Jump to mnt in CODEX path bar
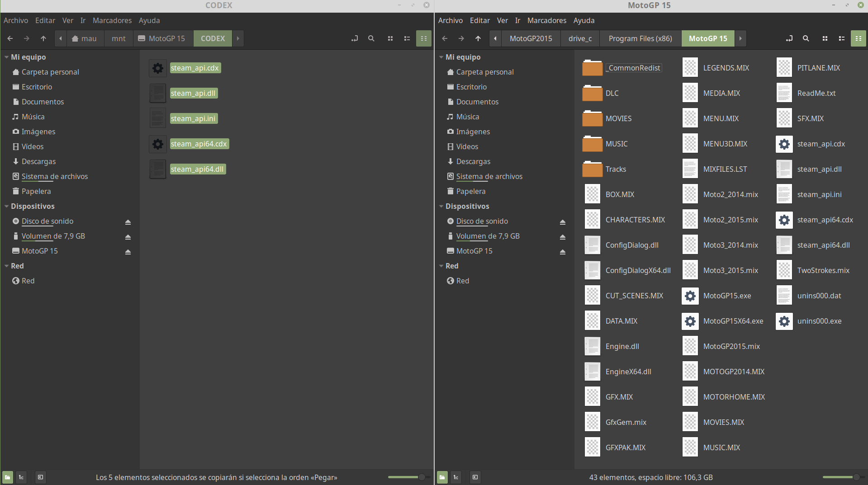The image size is (868, 485). pos(119,38)
